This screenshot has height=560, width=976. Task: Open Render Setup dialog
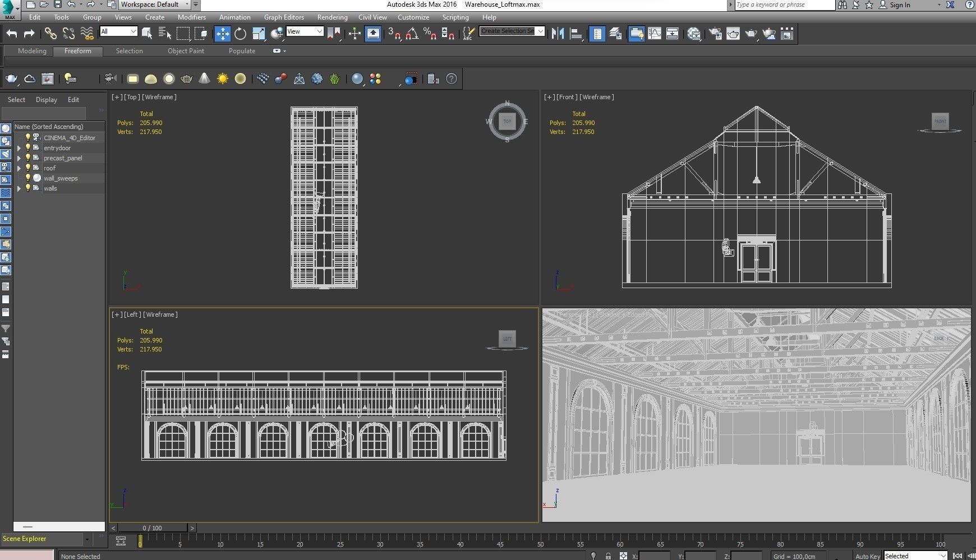click(x=715, y=34)
